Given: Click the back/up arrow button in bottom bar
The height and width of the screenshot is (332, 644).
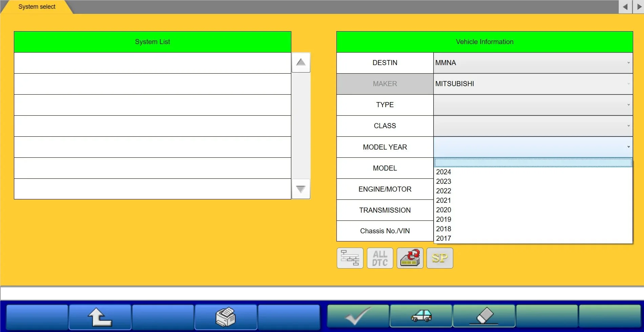Looking at the screenshot, I should click(100, 317).
